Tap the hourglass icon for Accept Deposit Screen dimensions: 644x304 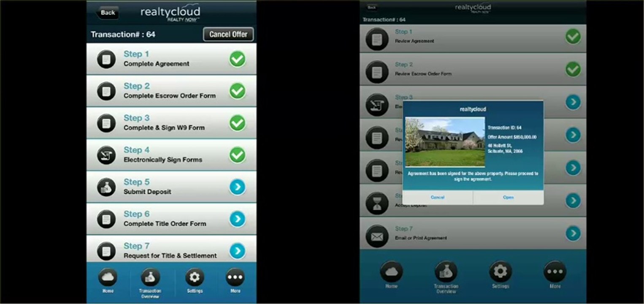377,203
